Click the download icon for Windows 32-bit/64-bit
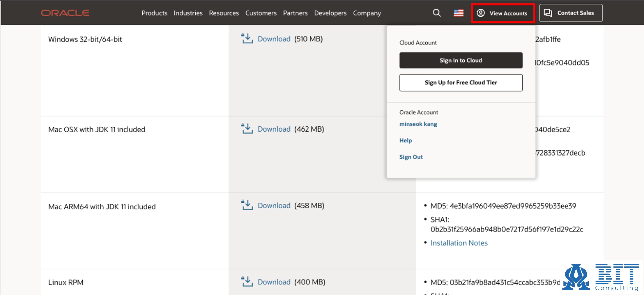Image resolution: width=644 pixels, height=295 pixels. [x=247, y=39]
